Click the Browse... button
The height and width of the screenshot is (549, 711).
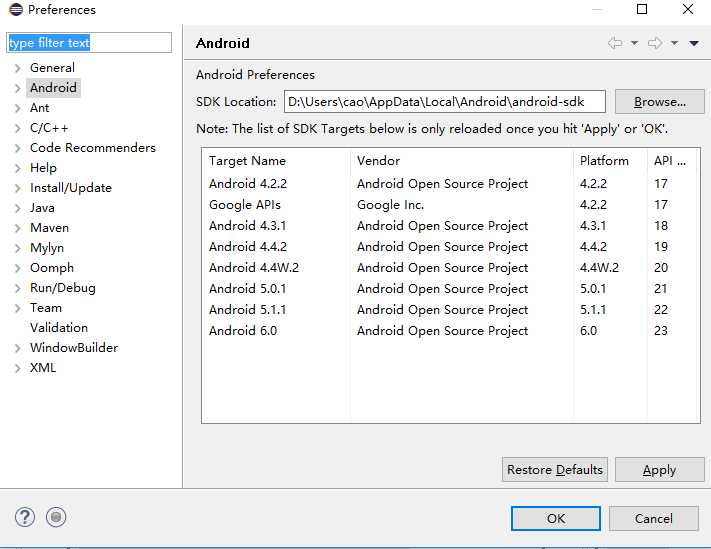point(659,102)
